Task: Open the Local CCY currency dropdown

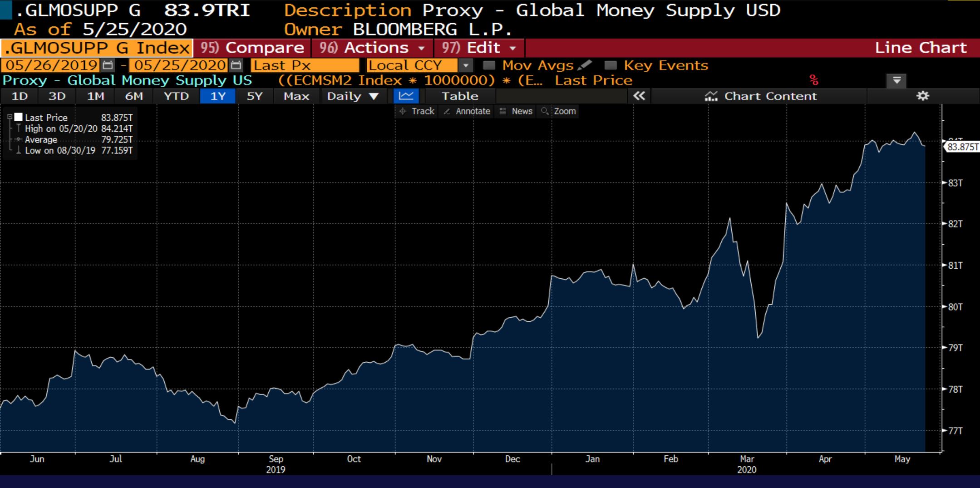Action: click(466, 65)
